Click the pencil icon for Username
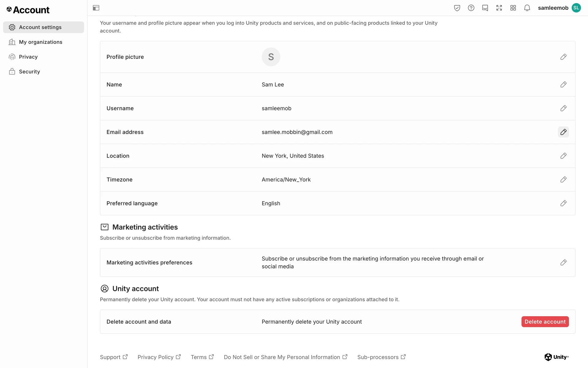 click(563, 108)
